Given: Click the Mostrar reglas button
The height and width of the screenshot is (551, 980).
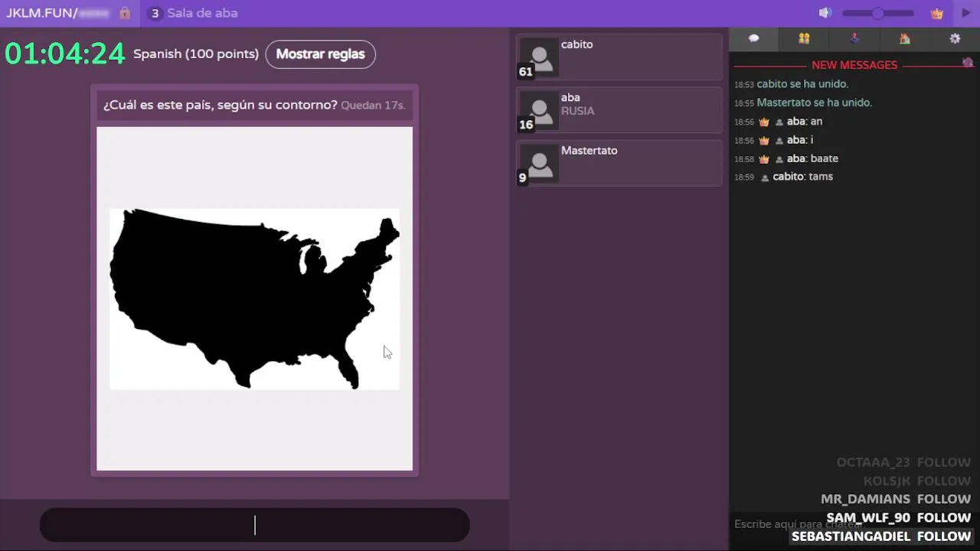Looking at the screenshot, I should 320,54.
